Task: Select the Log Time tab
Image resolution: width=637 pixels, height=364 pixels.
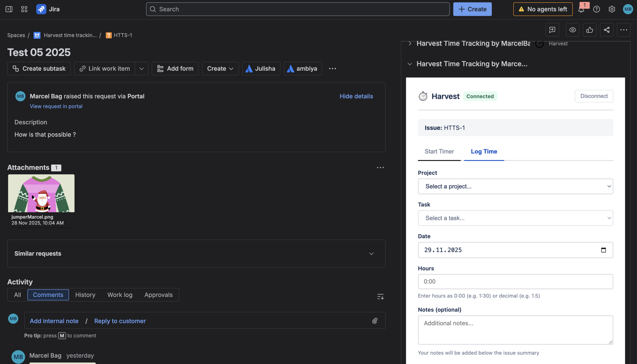Action: click(484, 152)
